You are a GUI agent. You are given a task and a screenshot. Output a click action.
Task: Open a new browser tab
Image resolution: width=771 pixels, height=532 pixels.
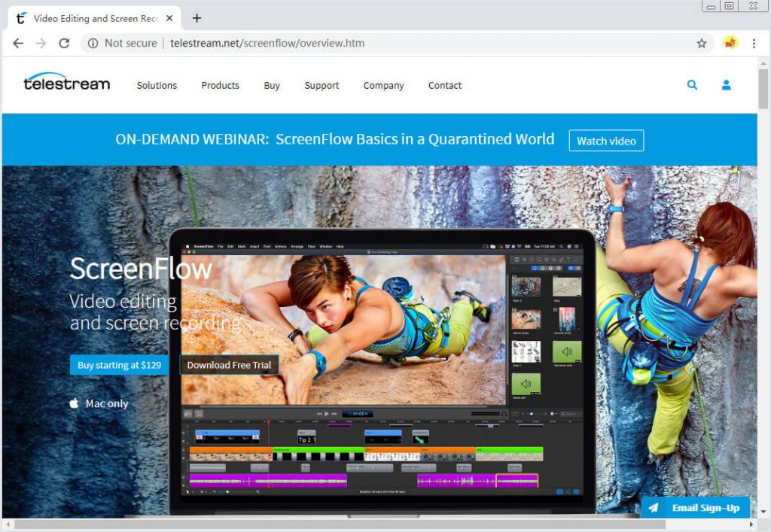click(x=197, y=18)
